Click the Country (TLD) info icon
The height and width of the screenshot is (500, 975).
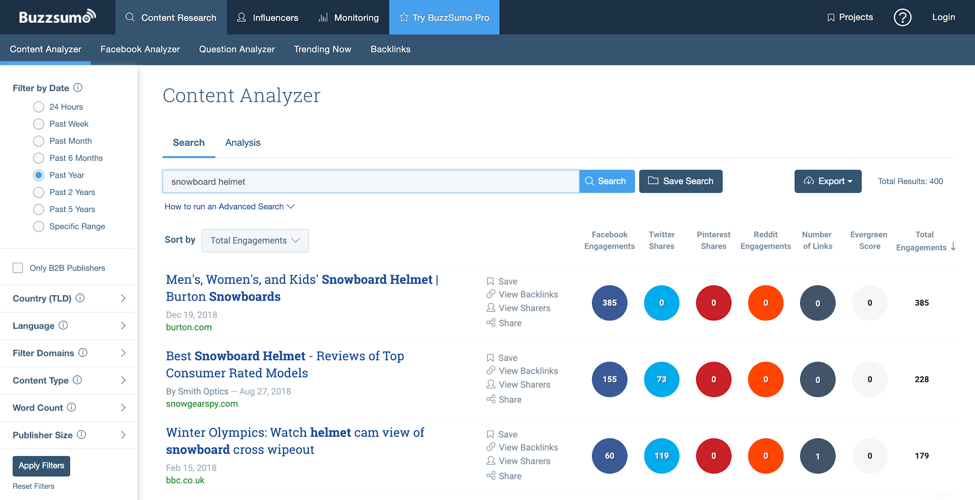tap(80, 298)
